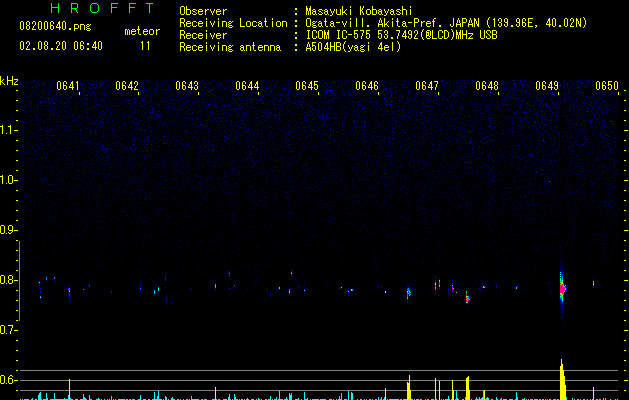Click the kHz axis unit label
The width and height of the screenshot is (629, 400).
click(x=9, y=81)
